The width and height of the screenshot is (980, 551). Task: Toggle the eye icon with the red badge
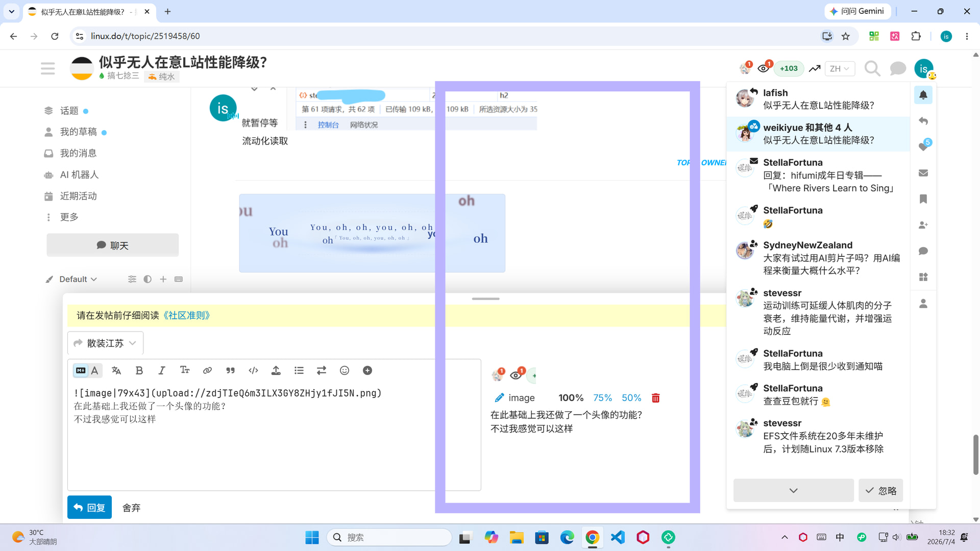(x=764, y=68)
